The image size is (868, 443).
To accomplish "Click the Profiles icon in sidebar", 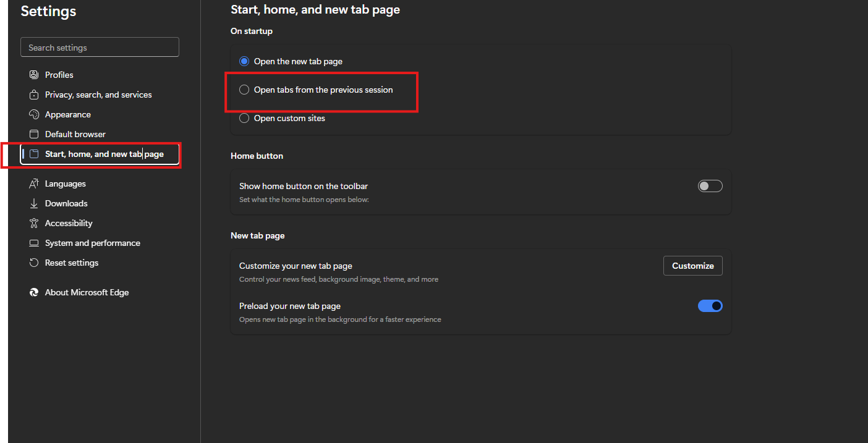I will [34, 75].
